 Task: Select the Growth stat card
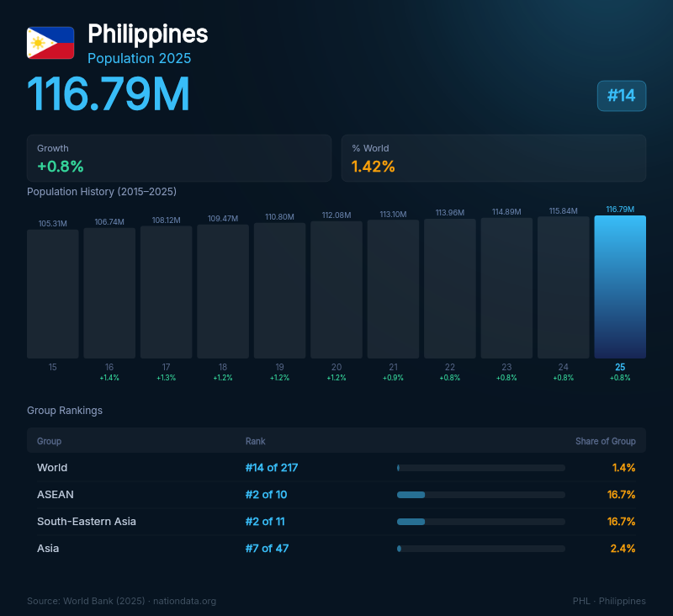tap(179, 158)
